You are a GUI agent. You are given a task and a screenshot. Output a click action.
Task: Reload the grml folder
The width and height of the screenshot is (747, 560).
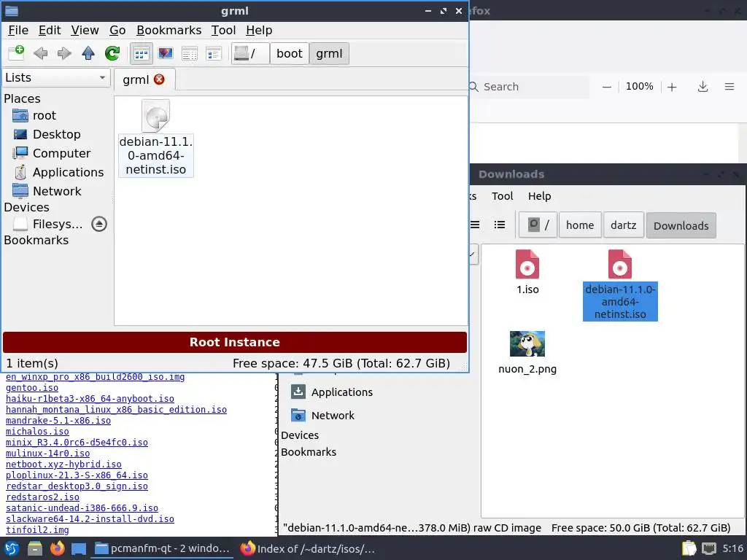coord(112,53)
